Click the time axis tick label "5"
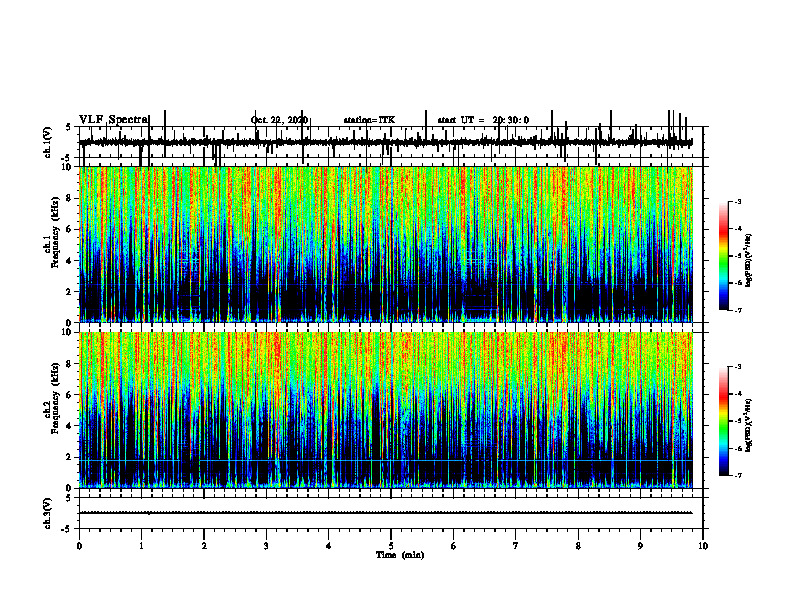Image resolution: width=792 pixels, height=612 pixels. [x=391, y=546]
